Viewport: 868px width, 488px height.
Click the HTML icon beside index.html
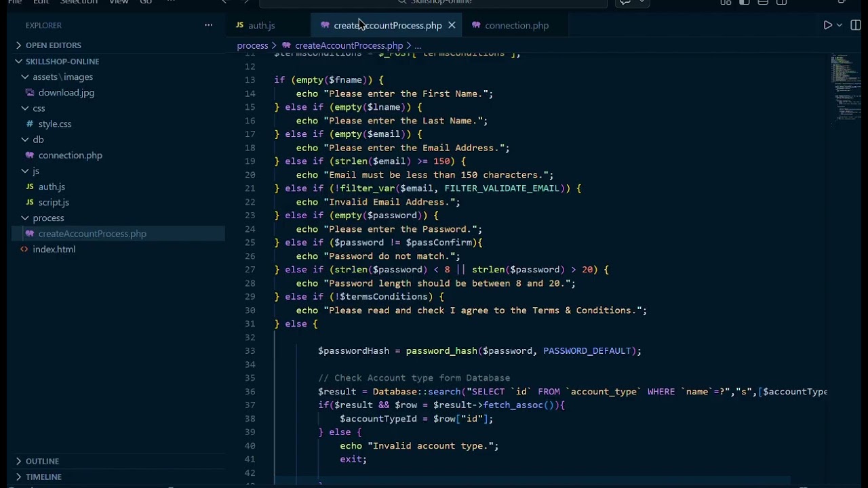[24, 249]
